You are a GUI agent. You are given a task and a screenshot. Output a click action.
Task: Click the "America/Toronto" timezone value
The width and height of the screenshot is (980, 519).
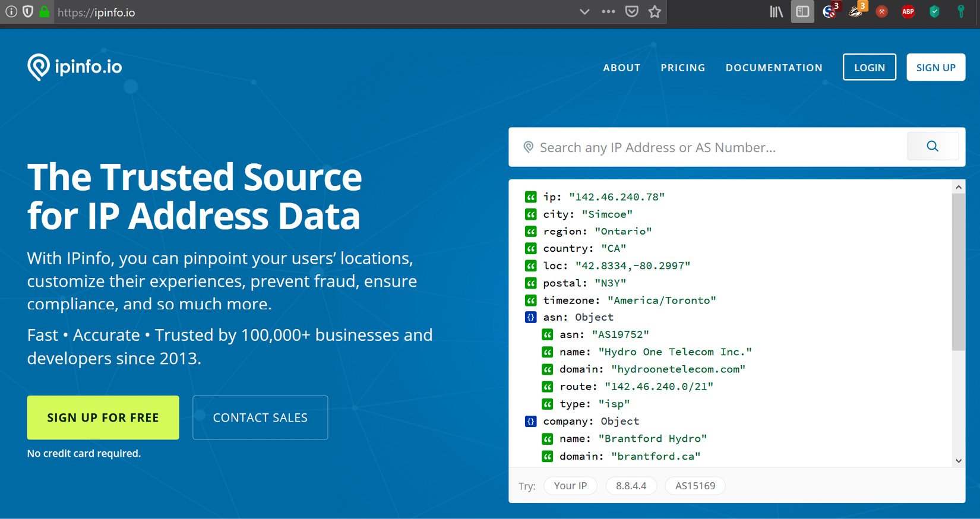(662, 300)
